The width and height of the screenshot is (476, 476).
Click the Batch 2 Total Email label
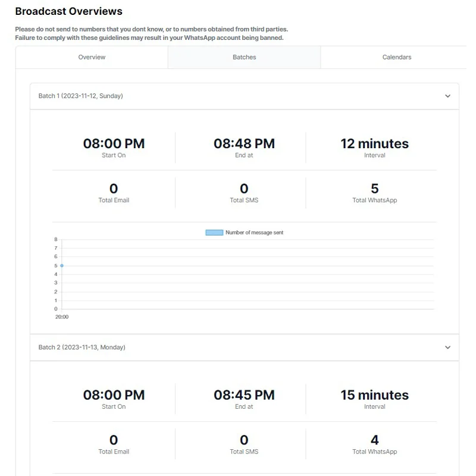[114, 452]
